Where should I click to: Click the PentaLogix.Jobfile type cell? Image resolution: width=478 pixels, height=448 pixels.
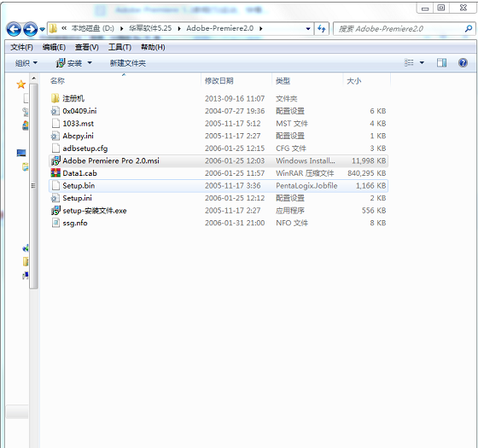point(306,186)
